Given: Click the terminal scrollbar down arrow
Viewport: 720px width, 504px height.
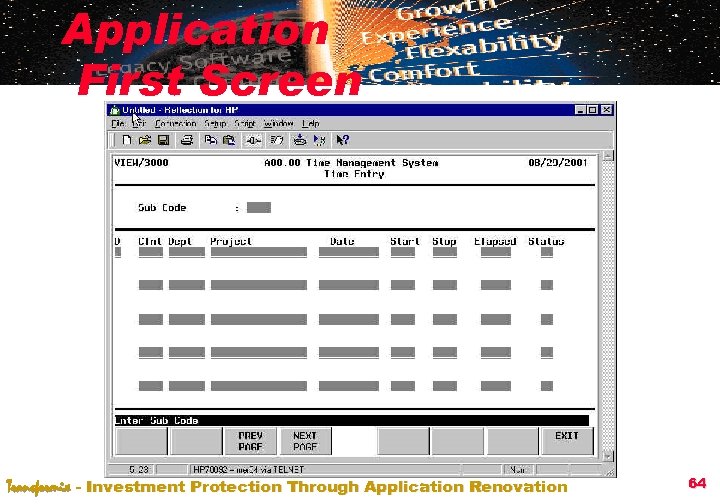Looking at the screenshot, I should tap(608, 455).
